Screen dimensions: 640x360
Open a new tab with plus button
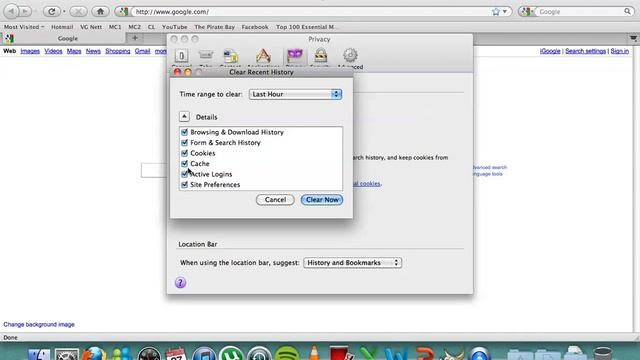click(135, 38)
